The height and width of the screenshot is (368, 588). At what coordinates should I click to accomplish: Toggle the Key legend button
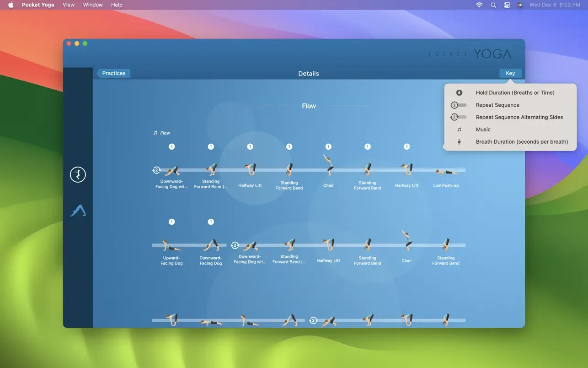tap(510, 73)
